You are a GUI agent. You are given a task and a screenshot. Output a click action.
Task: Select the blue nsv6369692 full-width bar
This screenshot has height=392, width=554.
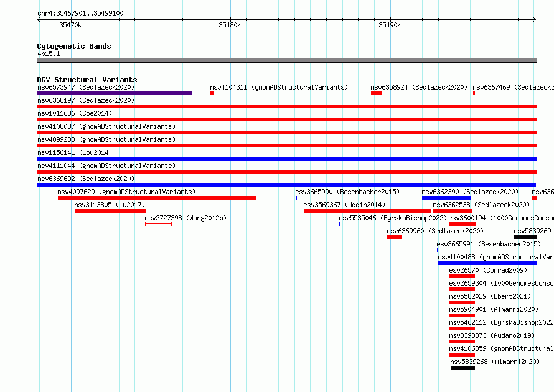(x=286, y=185)
